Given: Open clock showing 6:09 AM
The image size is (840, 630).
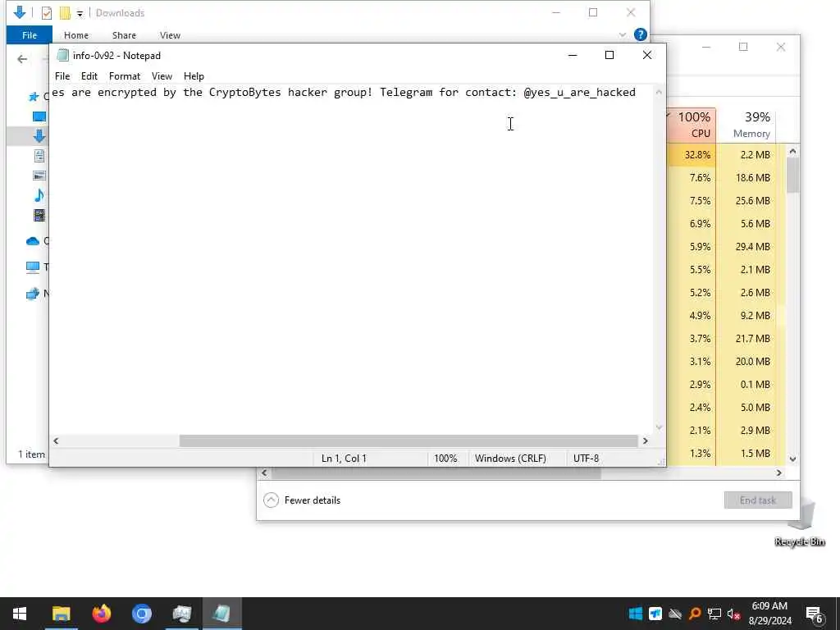Looking at the screenshot, I should tap(769, 614).
